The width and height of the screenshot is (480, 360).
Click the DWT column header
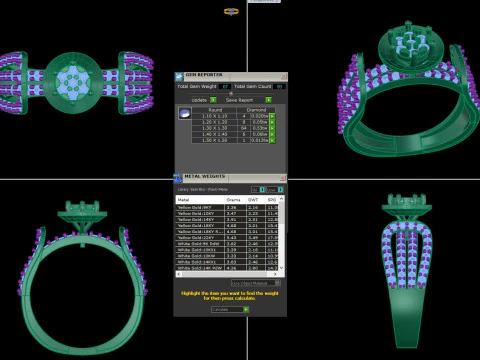point(256,200)
